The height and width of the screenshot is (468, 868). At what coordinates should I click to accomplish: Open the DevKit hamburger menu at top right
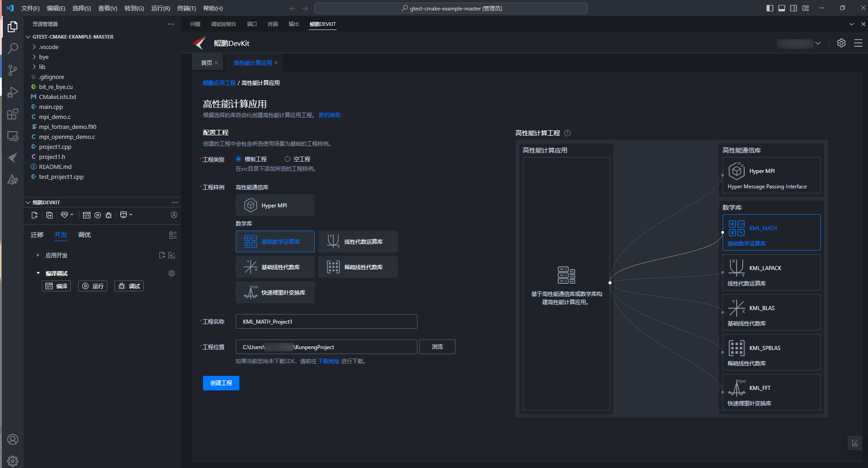click(858, 43)
